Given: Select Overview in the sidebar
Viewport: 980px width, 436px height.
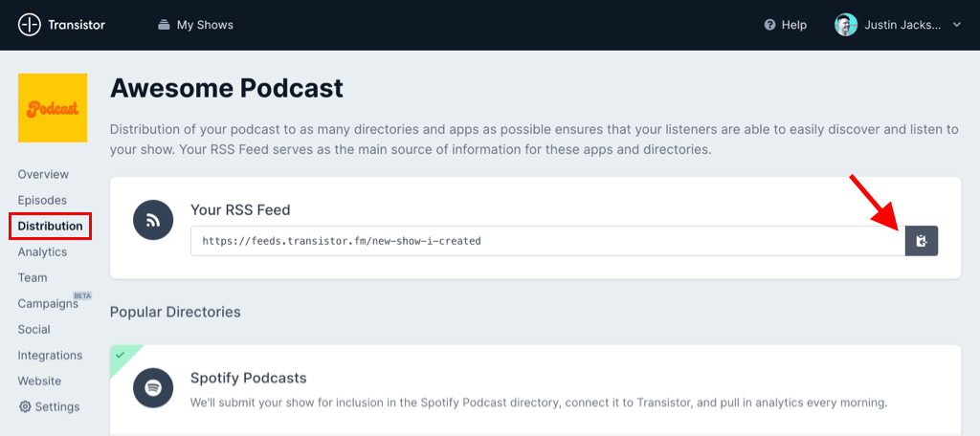Looking at the screenshot, I should tap(43, 175).
